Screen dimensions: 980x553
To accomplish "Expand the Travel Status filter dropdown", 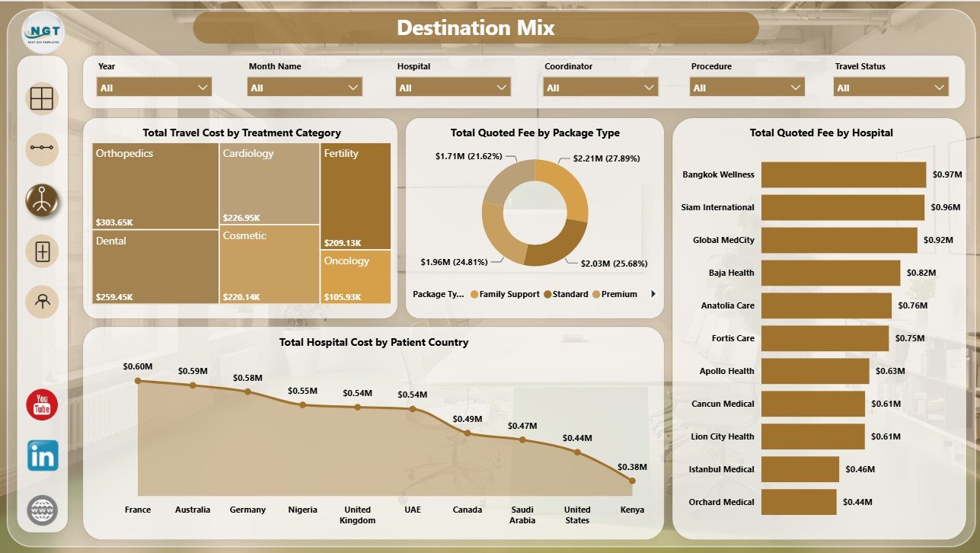I will tap(891, 88).
